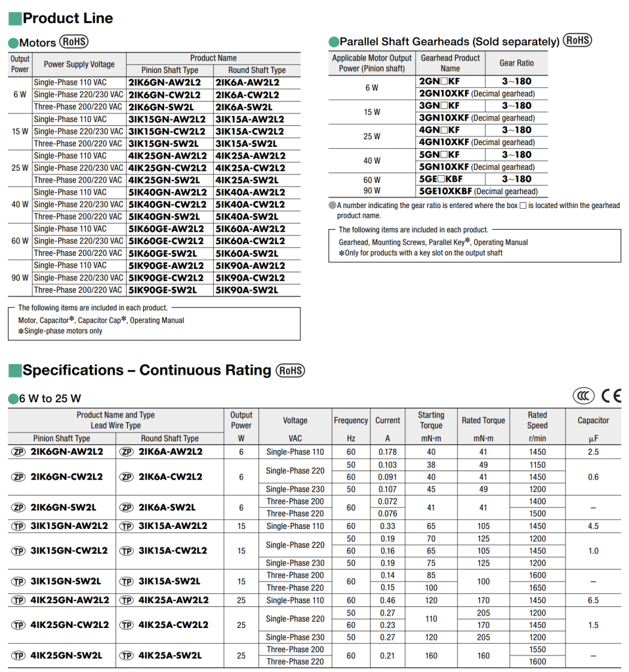Click the rated speed value 1150
629x672 pixels.
point(537,465)
